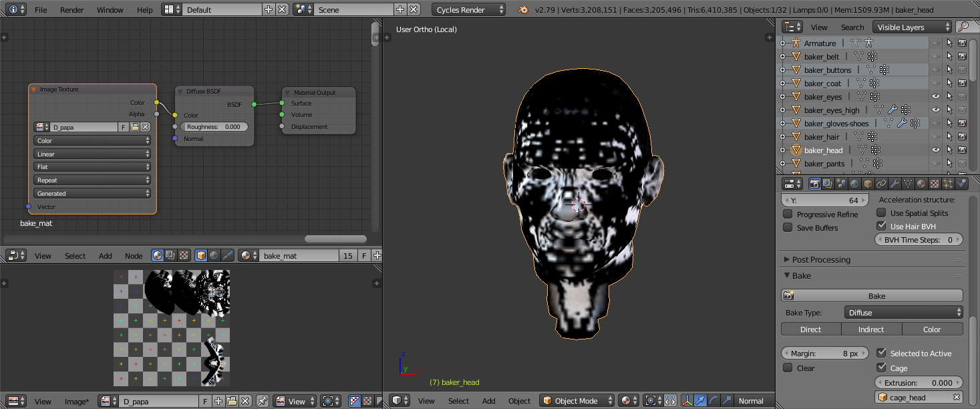Open the Object properties cube icon
The image size is (980, 409).
click(x=868, y=183)
